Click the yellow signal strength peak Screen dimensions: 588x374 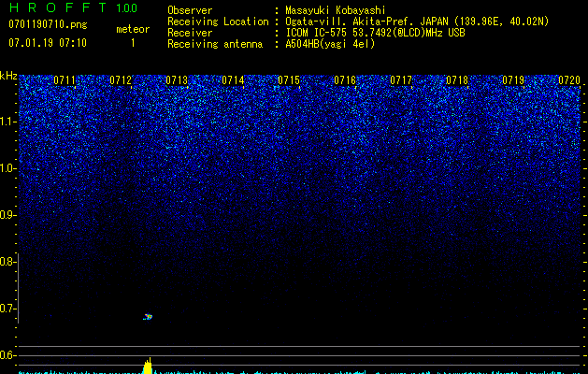(x=148, y=366)
